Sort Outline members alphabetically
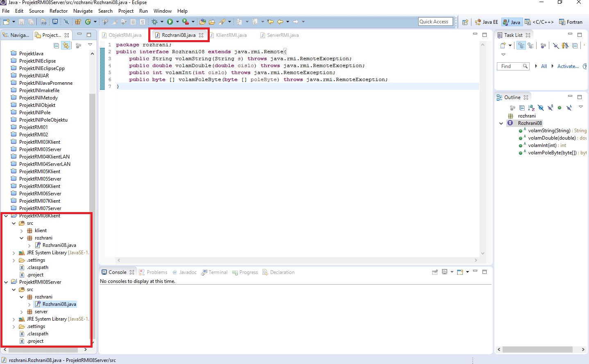This screenshot has width=589, height=364. click(531, 108)
